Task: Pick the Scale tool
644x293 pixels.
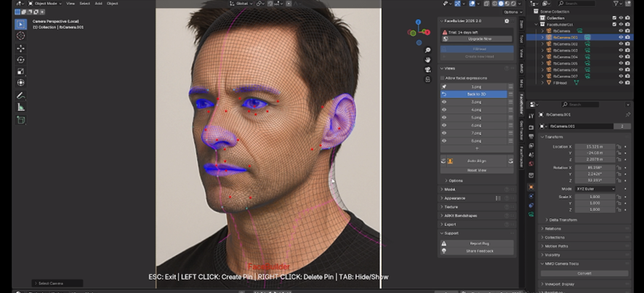Action: [20, 71]
